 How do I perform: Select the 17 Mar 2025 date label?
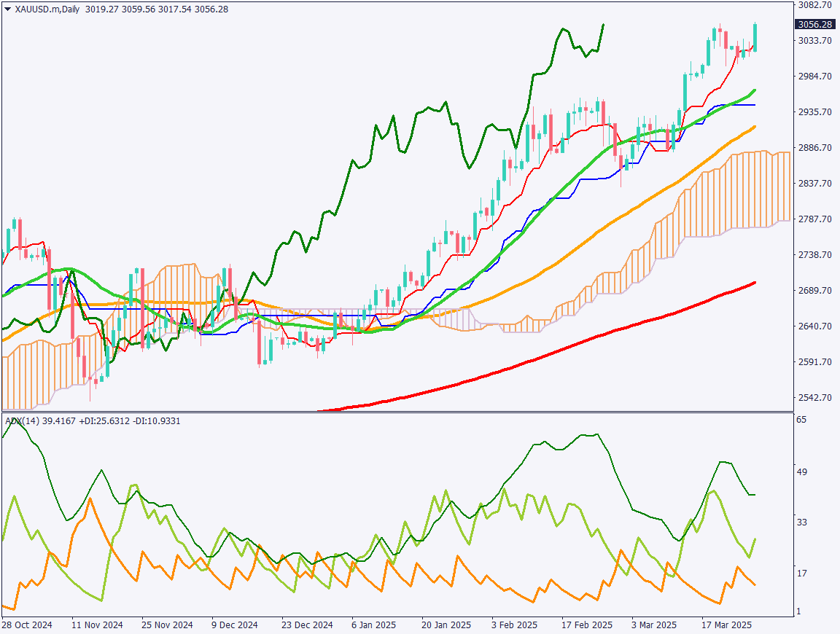click(x=726, y=625)
